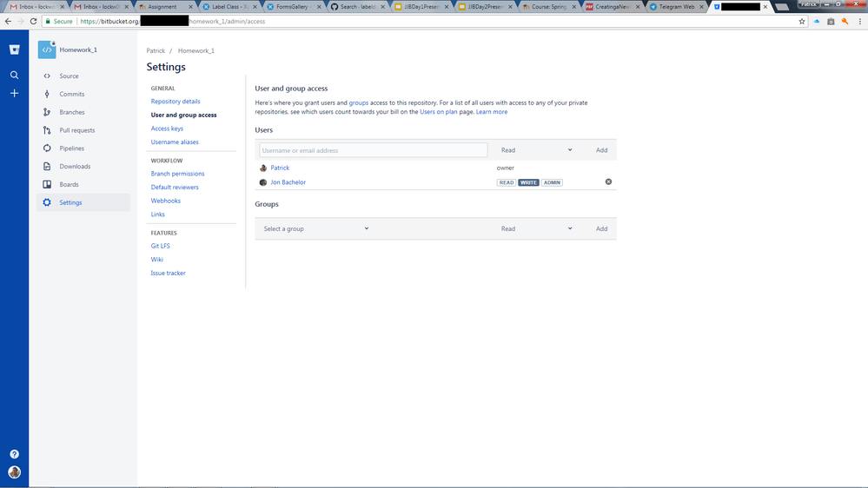
Task: Open the Users permission Read dropdown
Action: tap(536, 150)
